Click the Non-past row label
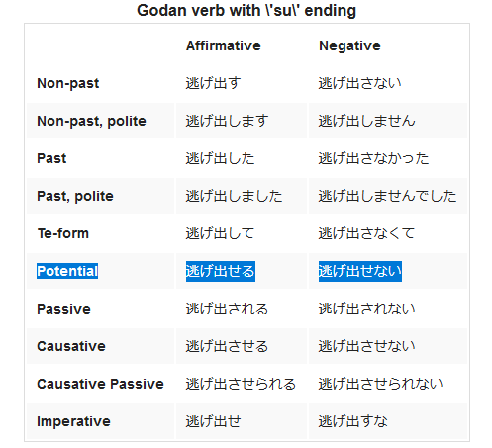The height and width of the screenshot is (448, 492). pos(68,83)
